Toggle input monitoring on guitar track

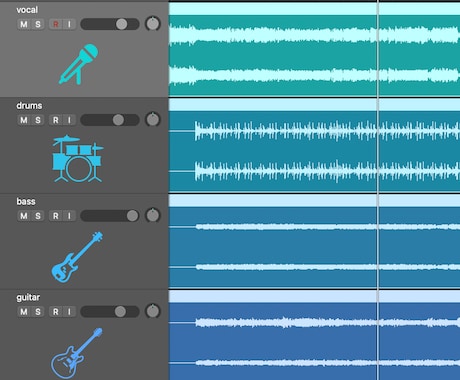click(x=69, y=312)
